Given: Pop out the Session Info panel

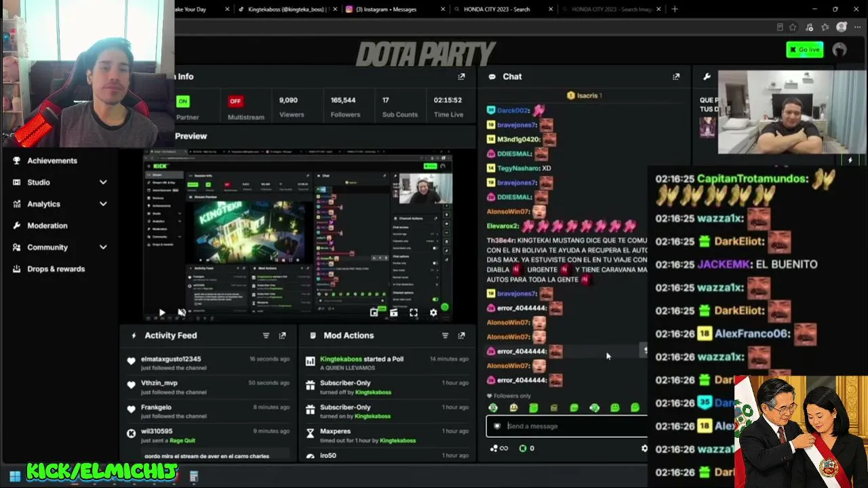Looking at the screenshot, I should click(x=461, y=77).
